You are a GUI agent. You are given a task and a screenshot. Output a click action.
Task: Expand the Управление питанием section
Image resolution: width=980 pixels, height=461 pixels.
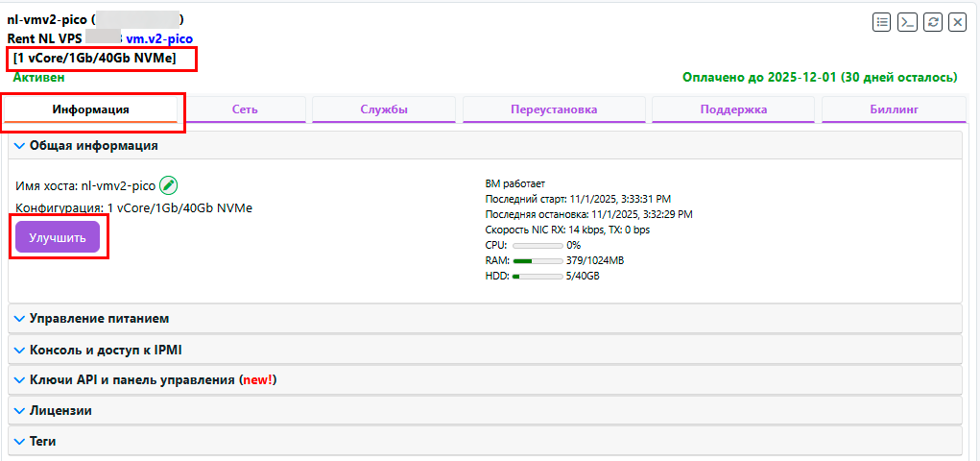point(99,318)
